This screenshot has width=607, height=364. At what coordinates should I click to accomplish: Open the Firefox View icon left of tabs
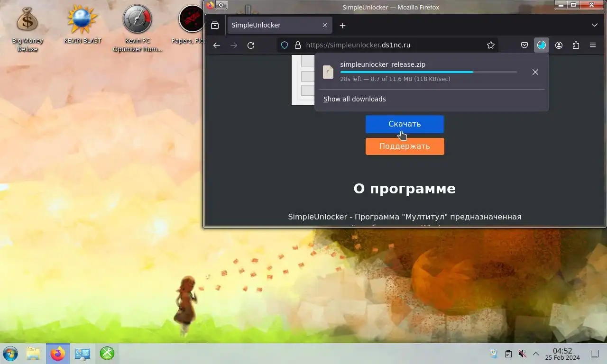(215, 25)
